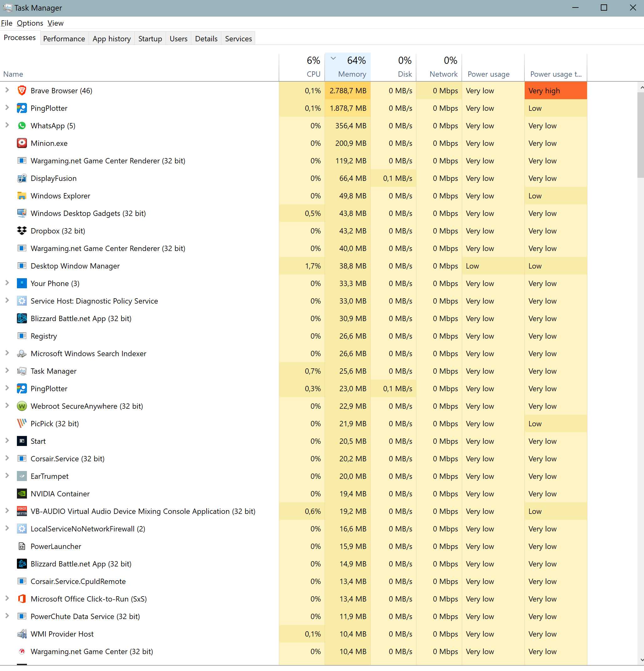Open the Startup tab
644x671 pixels.
click(x=150, y=39)
